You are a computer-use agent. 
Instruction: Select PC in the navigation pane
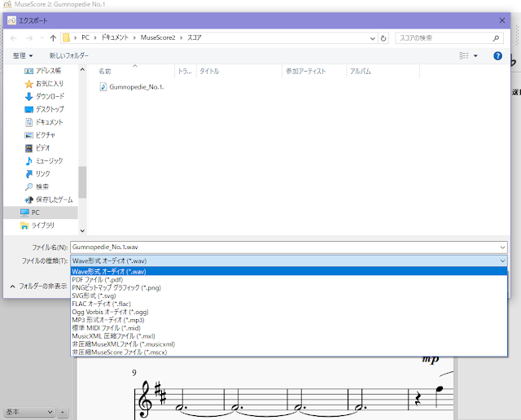[x=41, y=212]
